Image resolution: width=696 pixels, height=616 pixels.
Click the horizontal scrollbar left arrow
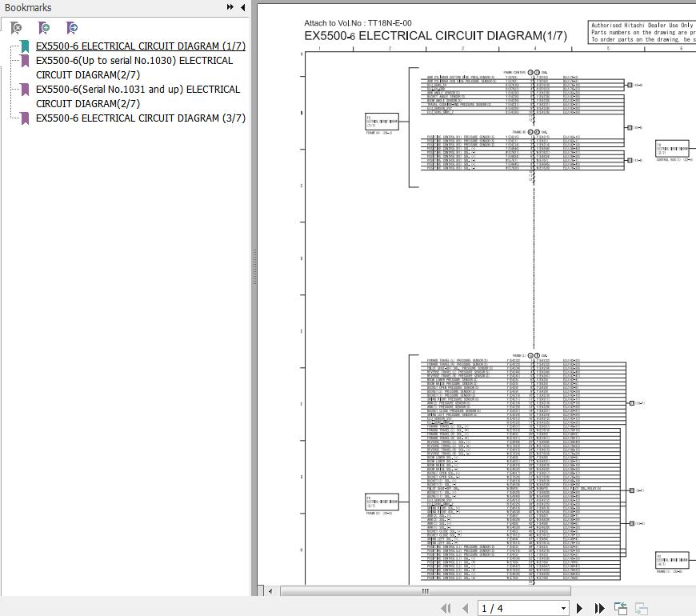point(270,591)
